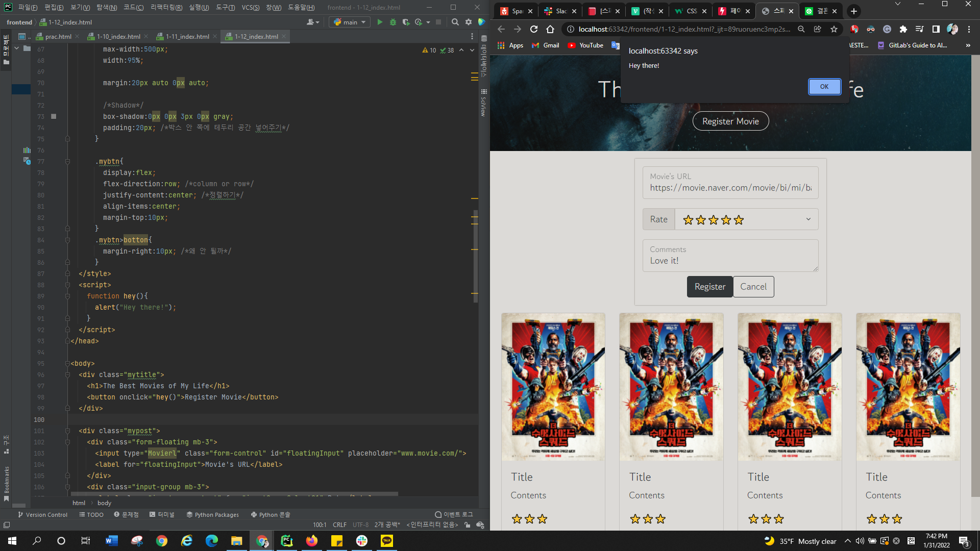Start debugging with the green bug icon

coord(393,22)
